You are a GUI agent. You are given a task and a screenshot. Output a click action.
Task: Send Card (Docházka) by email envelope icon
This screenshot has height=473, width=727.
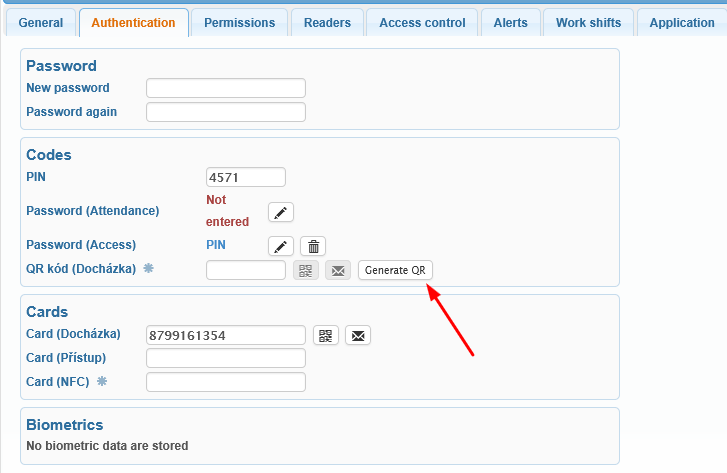tap(358, 335)
